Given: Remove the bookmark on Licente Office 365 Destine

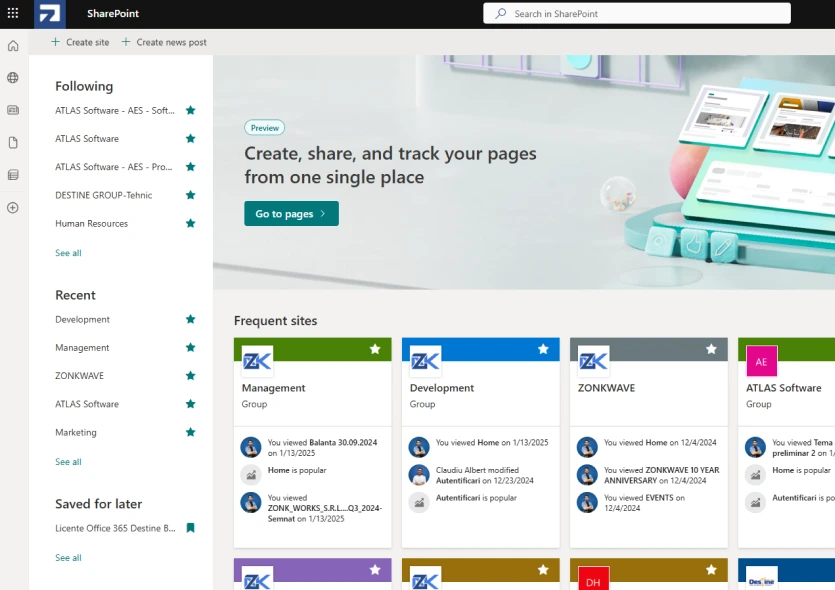Looking at the screenshot, I should [191, 528].
